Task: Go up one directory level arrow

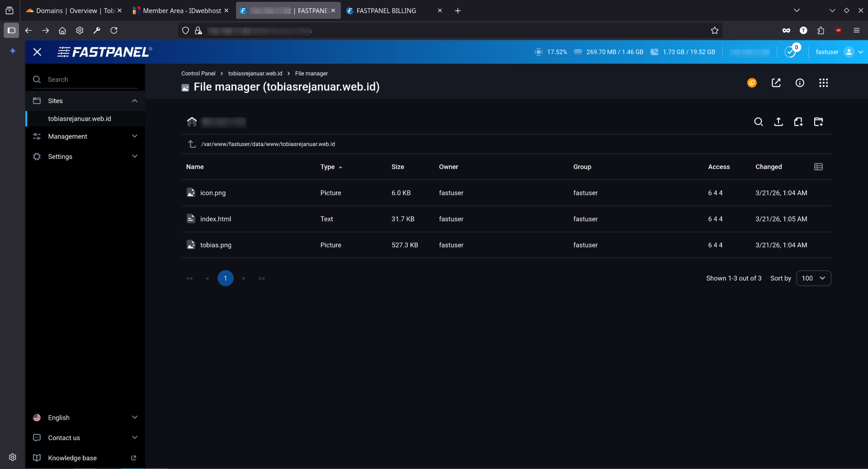Action: click(192, 144)
